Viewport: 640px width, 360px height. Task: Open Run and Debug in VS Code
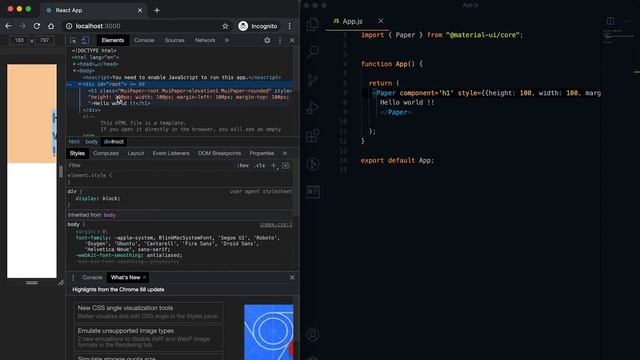313,108
